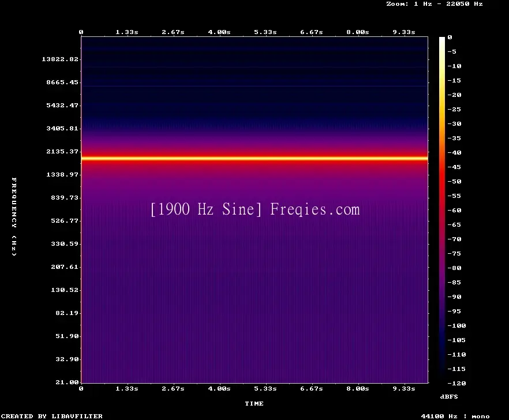Screen dimensions: 509x420
Task: Click the 526.77 frequency axis label
Action: pyautogui.click(x=65, y=220)
